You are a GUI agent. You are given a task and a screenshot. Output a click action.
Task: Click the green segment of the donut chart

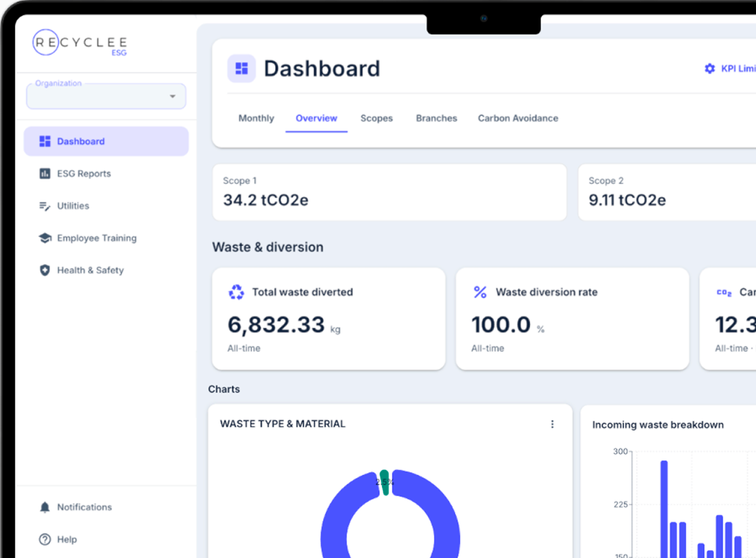(385, 482)
